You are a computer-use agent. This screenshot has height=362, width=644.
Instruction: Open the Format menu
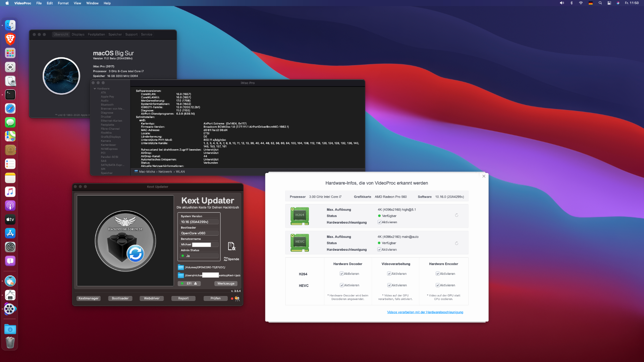63,3
